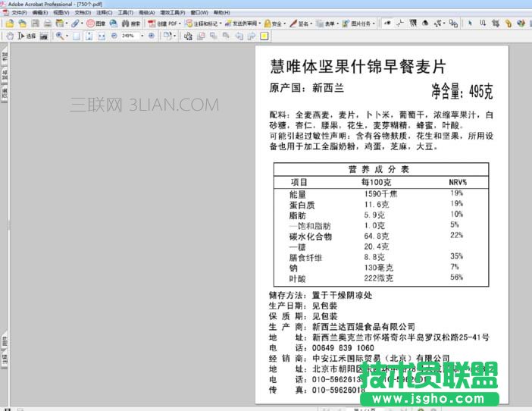The height and width of the screenshot is (411, 532).
Task: Open the 文档(D) menu
Action: (83, 13)
